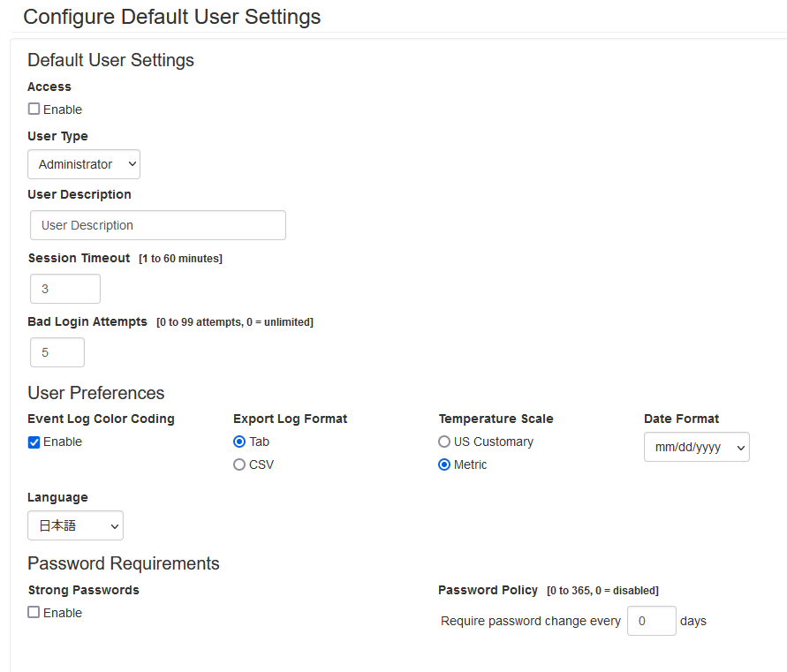Uncheck Event Log Color Coding Enable
Viewport: 787px width, 672px height.
(x=34, y=442)
